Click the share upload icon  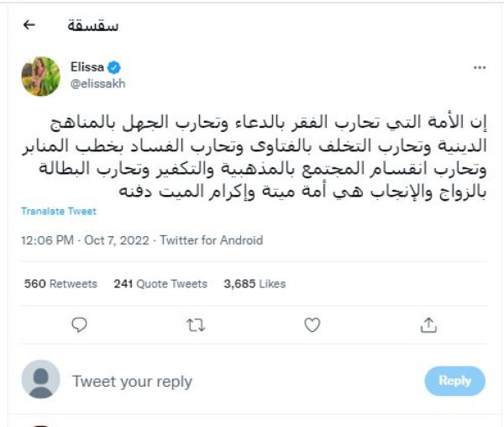tap(428, 324)
